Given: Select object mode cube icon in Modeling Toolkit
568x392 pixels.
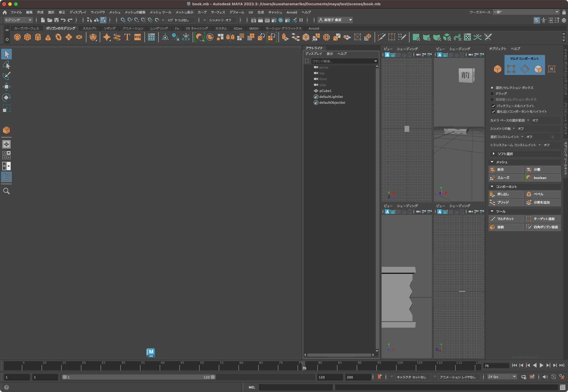Looking at the screenshot, I should pyautogui.click(x=497, y=69).
